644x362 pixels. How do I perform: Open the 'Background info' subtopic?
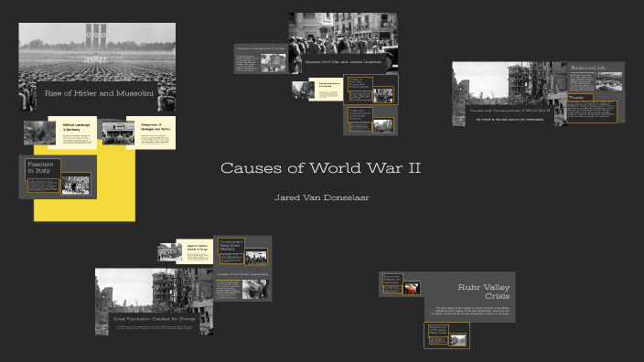click(596, 78)
